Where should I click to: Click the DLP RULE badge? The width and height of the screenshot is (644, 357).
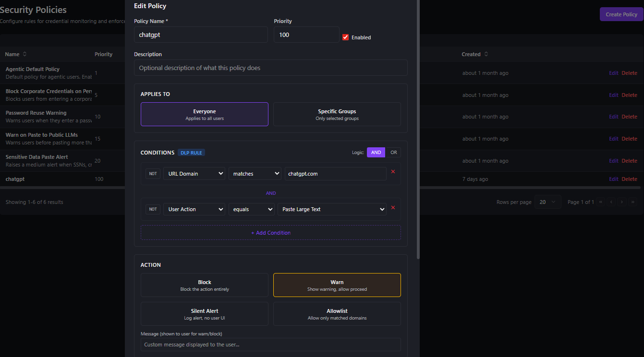[192, 153]
